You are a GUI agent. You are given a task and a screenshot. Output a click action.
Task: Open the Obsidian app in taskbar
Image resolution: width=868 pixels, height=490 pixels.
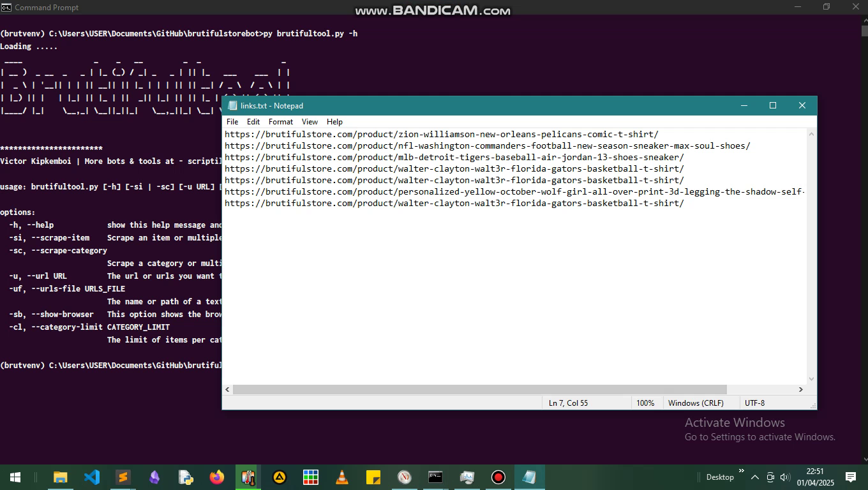coord(154,477)
